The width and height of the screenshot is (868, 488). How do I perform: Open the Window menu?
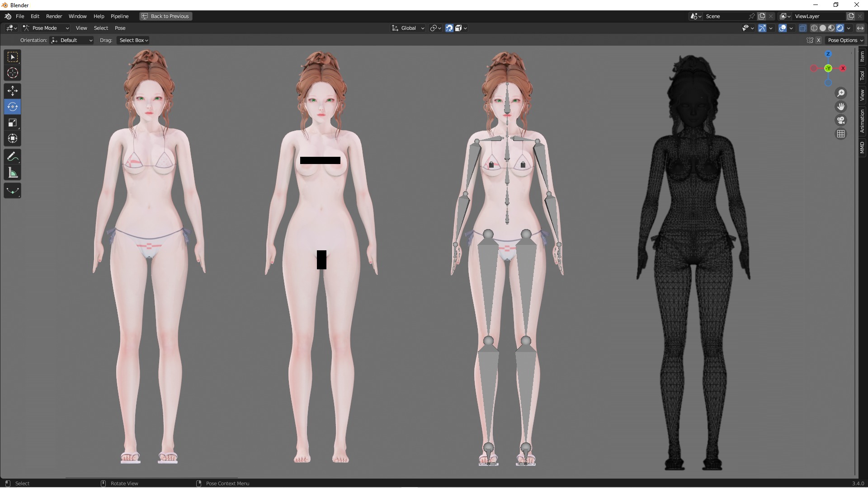[x=77, y=16]
